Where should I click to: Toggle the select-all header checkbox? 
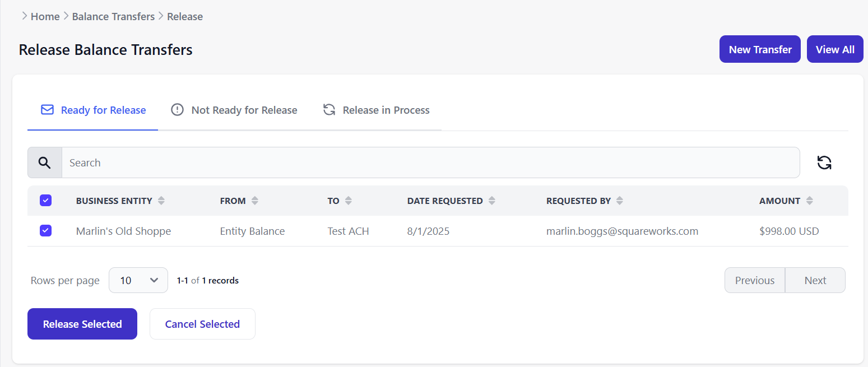point(46,201)
